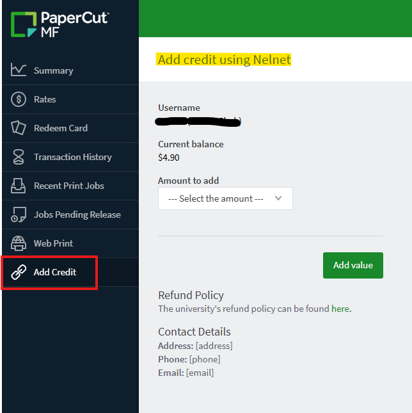Click Jobs Pending Release label
The width and height of the screenshot is (412, 413).
(x=77, y=215)
